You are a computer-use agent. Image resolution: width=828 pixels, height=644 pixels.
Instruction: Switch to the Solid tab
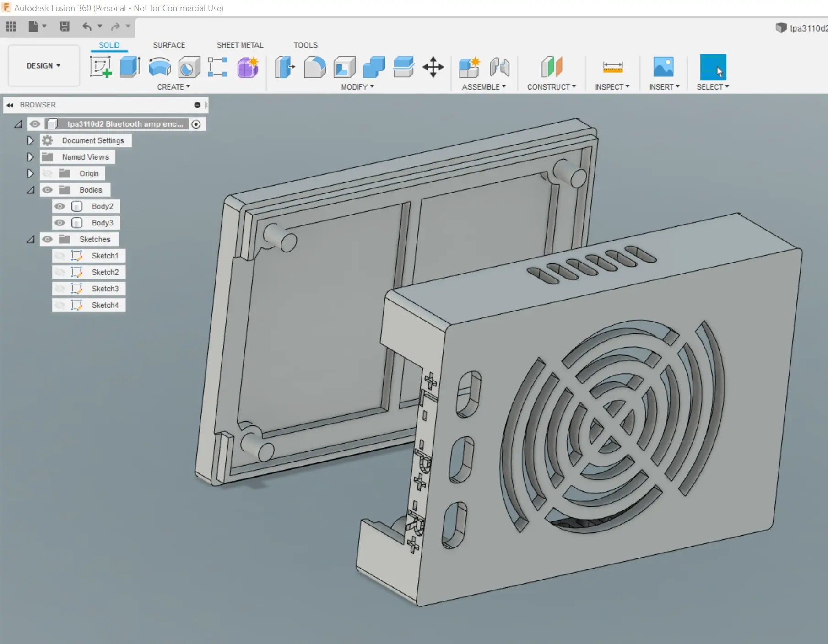coord(109,45)
